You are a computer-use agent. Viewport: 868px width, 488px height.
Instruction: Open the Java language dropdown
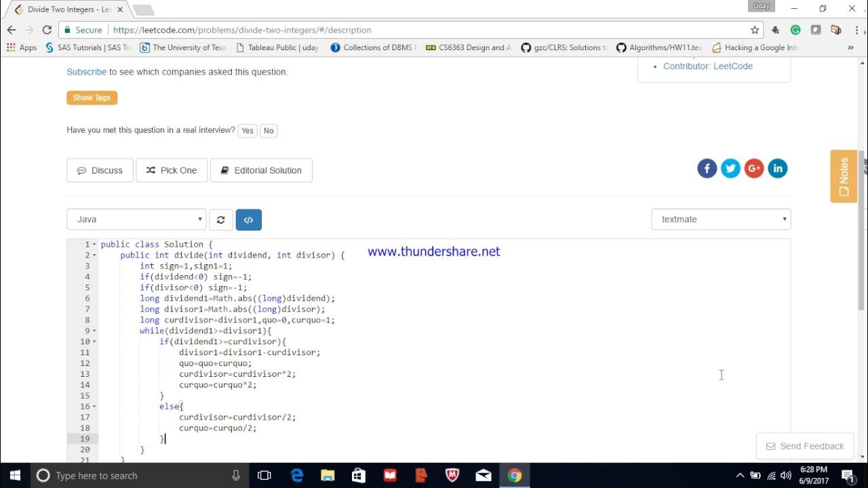coord(136,219)
